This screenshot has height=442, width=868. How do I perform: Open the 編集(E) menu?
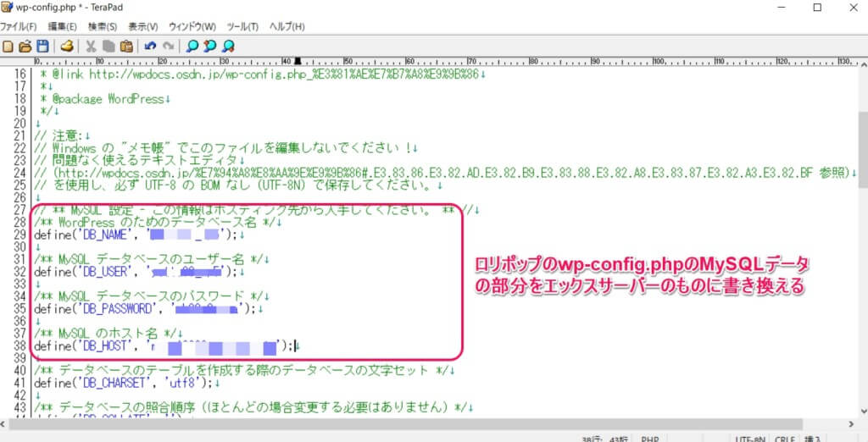pyautogui.click(x=62, y=26)
